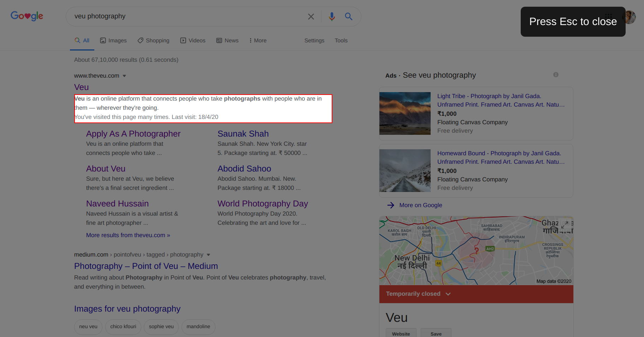Click More on Google link
The width and height of the screenshot is (644, 337).
click(x=421, y=205)
